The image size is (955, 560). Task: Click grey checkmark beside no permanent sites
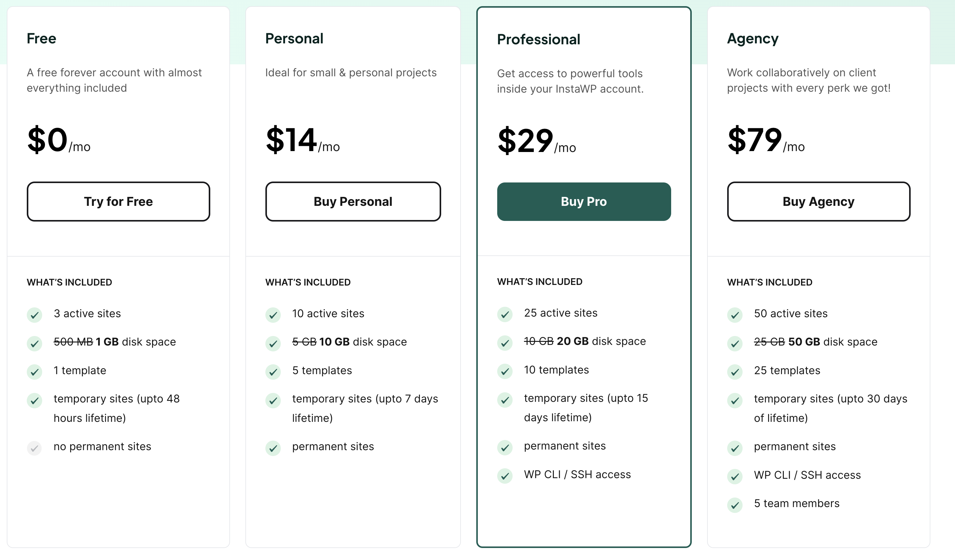(x=34, y=448)
